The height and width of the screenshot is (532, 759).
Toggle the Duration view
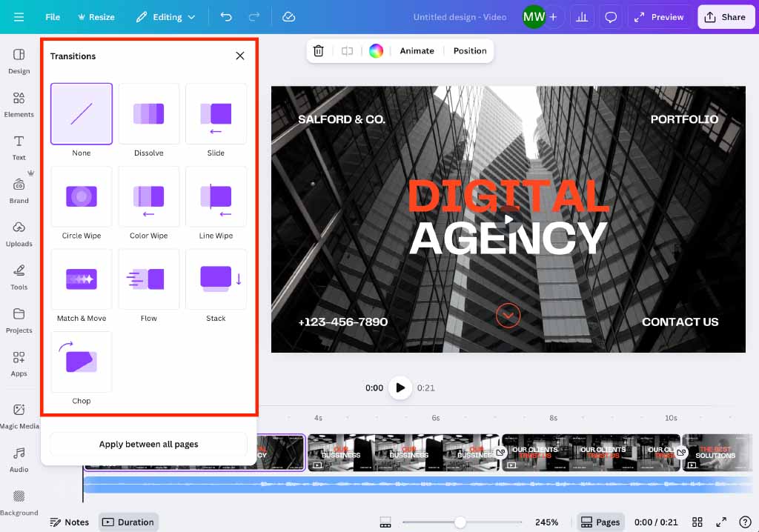(x=128, y=522)
